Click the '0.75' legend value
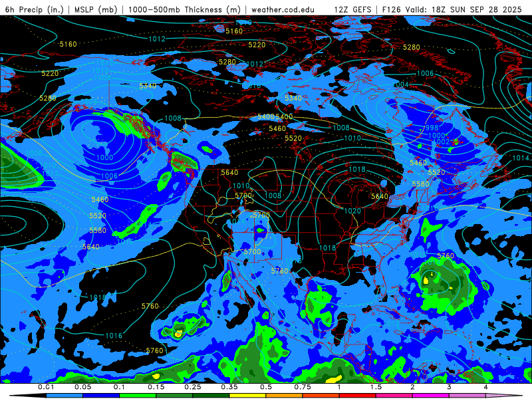Screen dimensions: 532x399 click(303, 387)
